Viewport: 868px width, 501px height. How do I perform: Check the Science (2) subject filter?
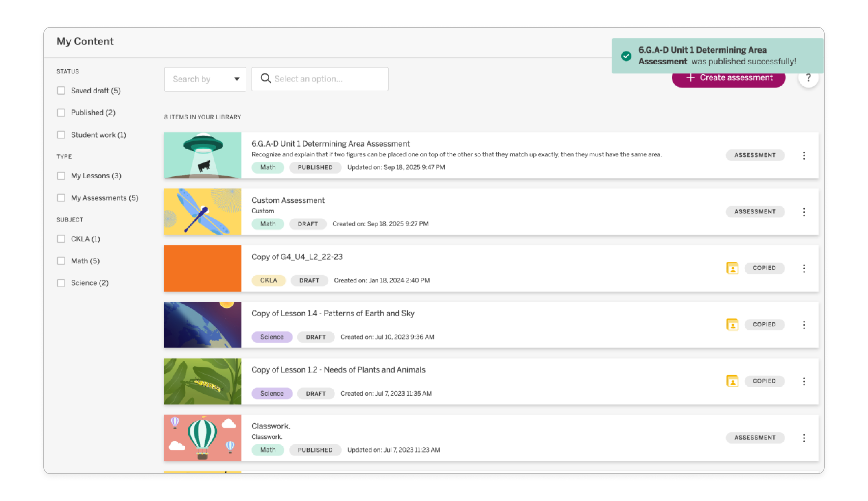[x=61, y=282]
